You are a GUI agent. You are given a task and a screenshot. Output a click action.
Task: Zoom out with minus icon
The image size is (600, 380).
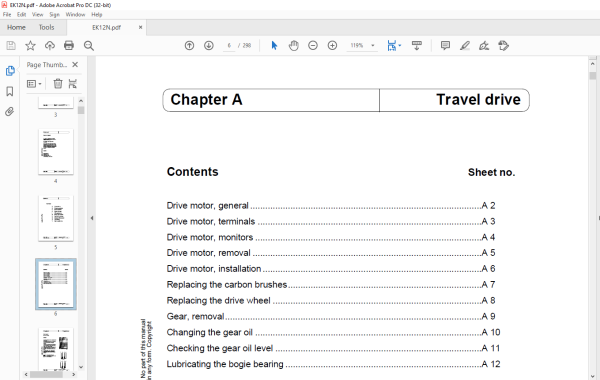313,46
